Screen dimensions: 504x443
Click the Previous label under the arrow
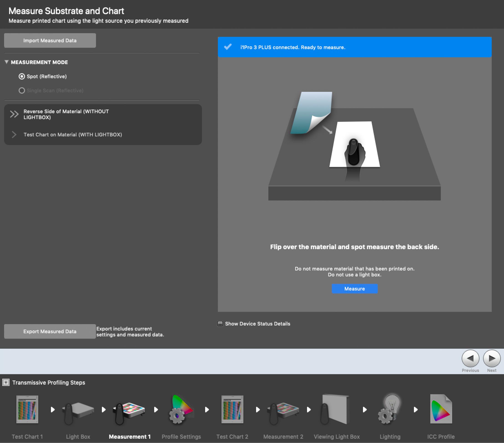[x=470, y=370]
